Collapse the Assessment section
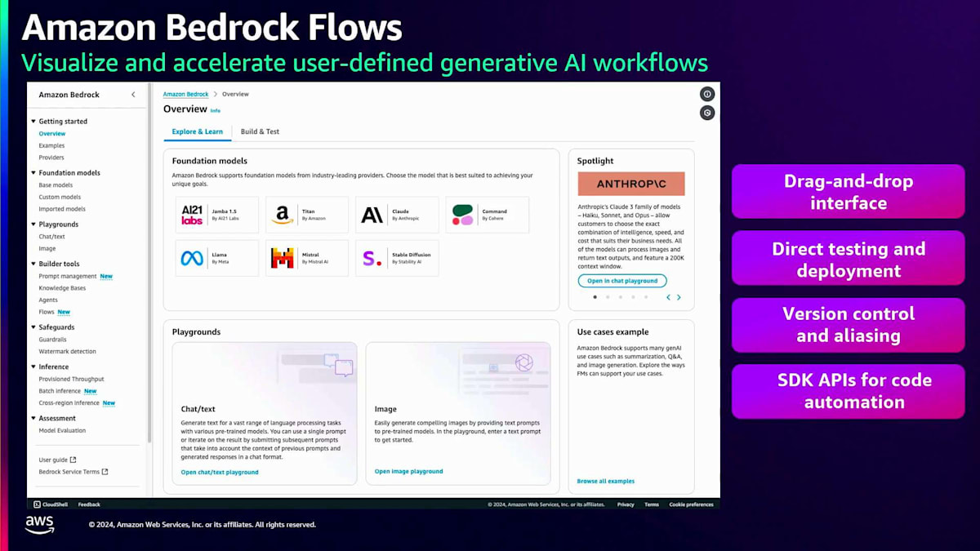The image size is (980, 551). click(33, 419)
